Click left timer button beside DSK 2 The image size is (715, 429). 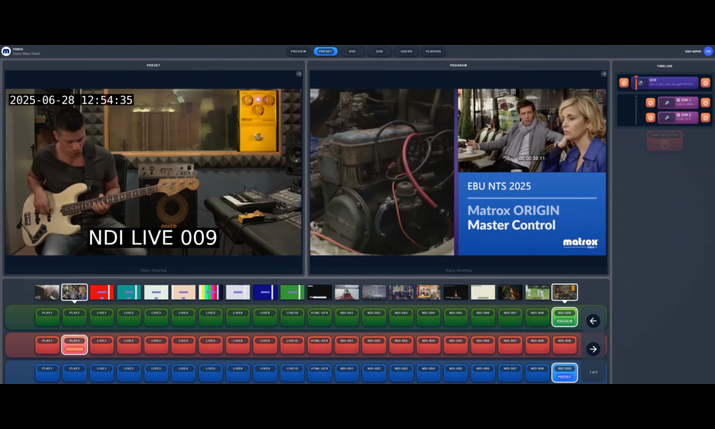coord(651,118)
